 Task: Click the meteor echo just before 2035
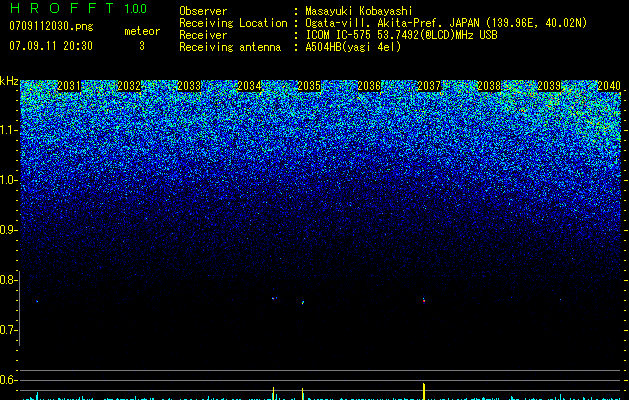click(x=274, y=298)
